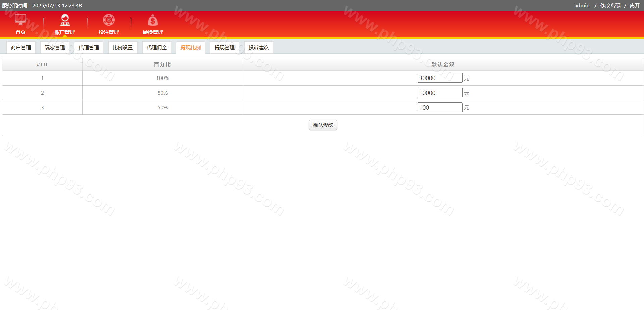
Task: Click the admin username in header
Action: [x=582, y=6]
